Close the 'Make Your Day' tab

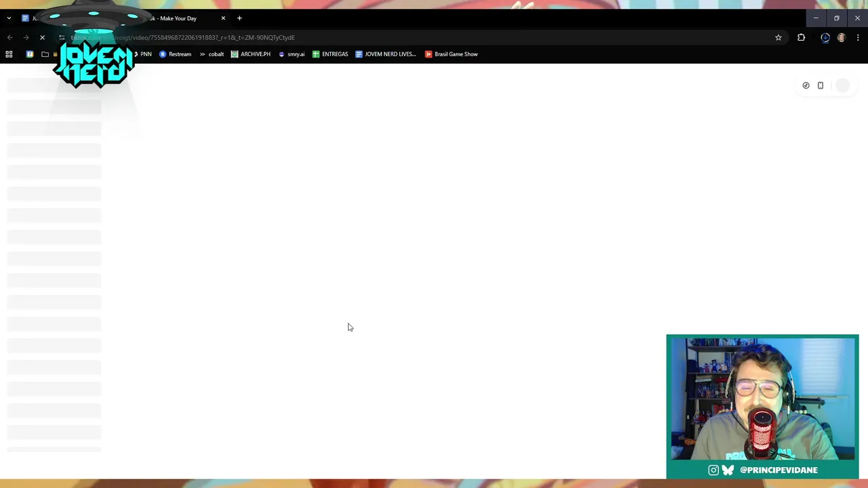point(223,18)
